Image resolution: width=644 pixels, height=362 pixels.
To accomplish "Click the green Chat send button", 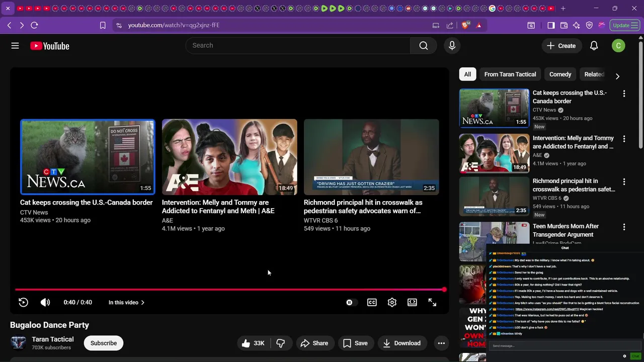I will pyautogui.click(x=635, y=356).
